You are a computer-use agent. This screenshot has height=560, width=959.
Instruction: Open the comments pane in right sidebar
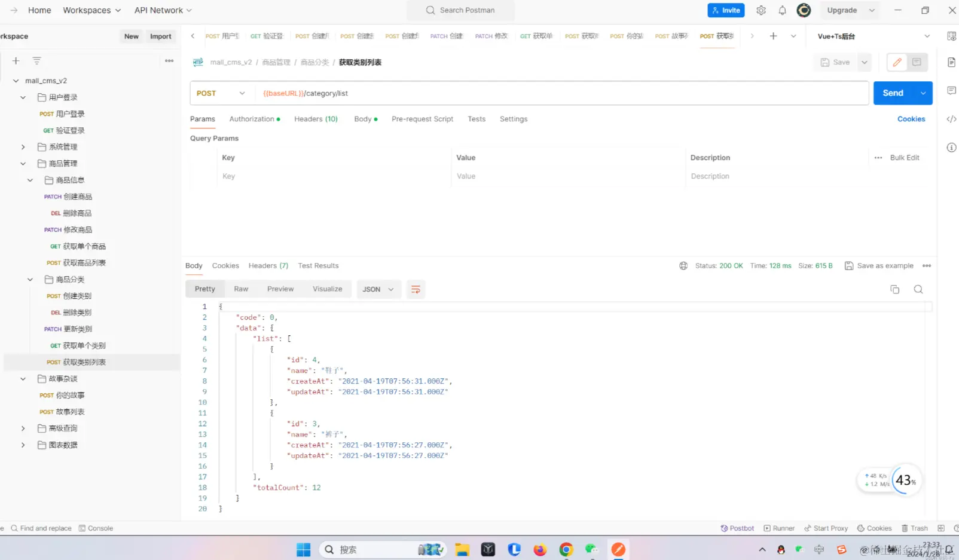(x=951, y=90)
